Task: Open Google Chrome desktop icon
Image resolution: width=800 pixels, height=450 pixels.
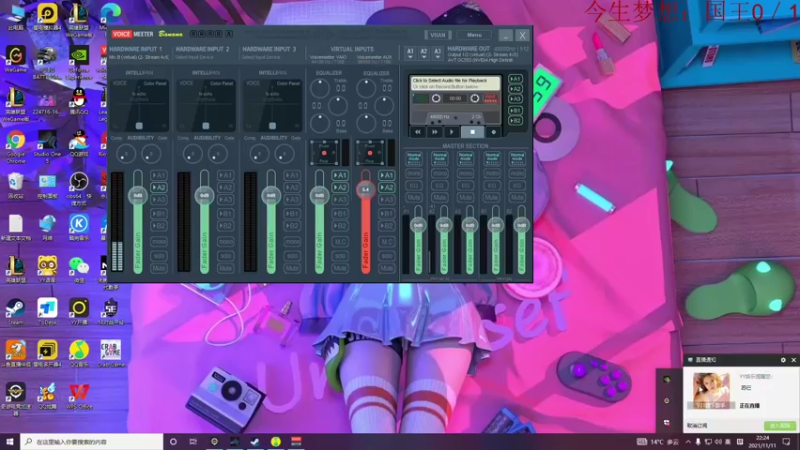Action: click(16, 146)
